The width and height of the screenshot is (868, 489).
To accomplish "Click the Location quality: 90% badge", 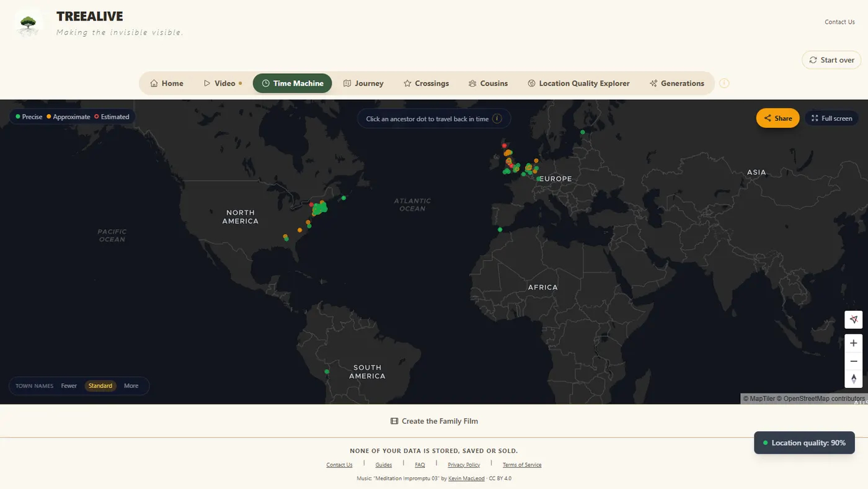I will click(804, 443).
